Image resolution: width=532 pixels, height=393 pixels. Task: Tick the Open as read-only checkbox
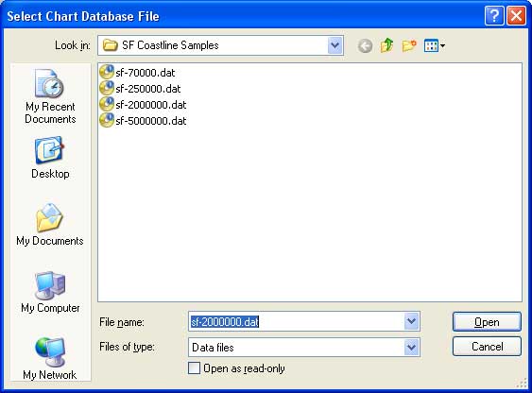[194, 367]
